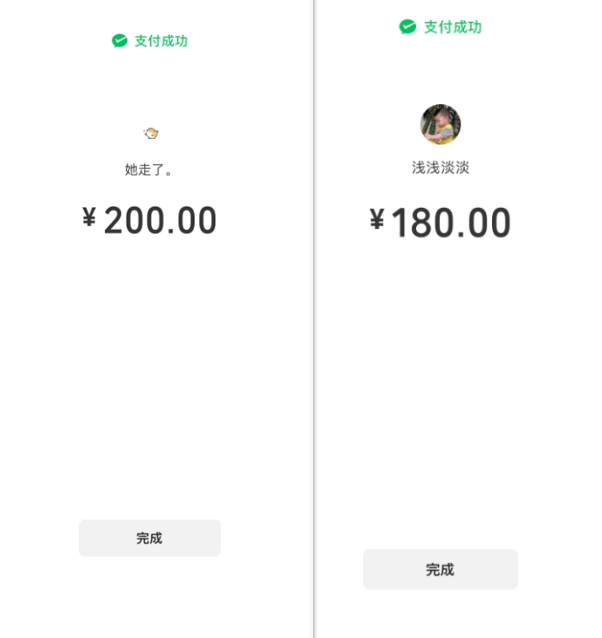Viewport: 602px width, 638px height.
Task: Tap 完成 button under the ¥200.00 payment
Action: coord(150,538)
